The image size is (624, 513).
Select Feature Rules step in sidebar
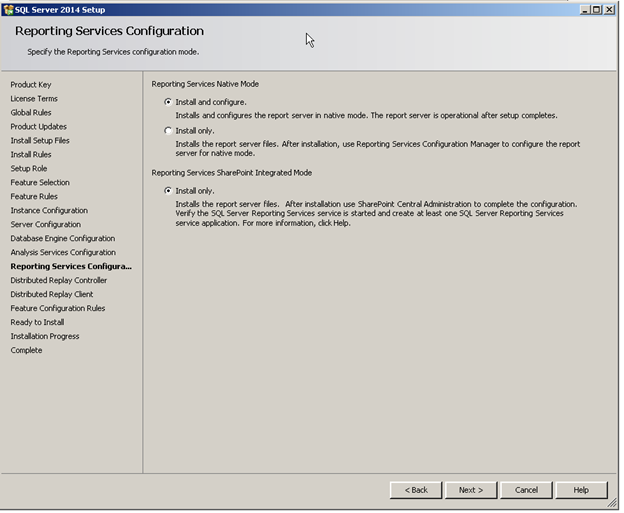(34, 197)
